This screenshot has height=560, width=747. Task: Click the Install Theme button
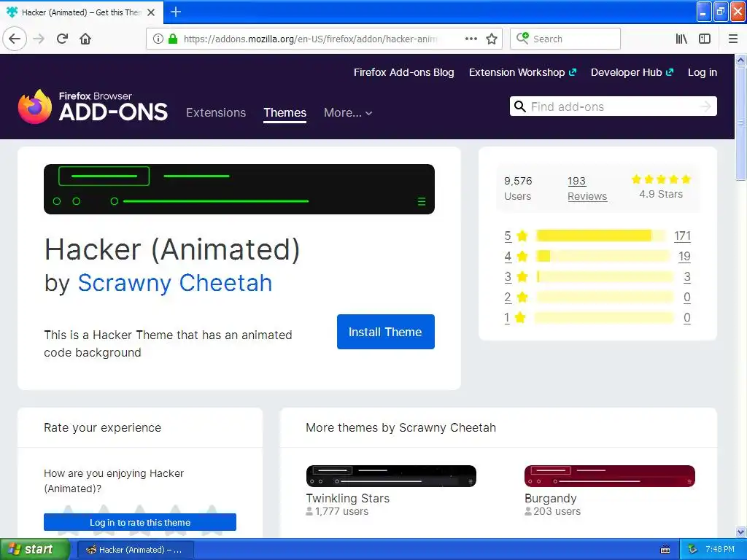click(385, 332)
